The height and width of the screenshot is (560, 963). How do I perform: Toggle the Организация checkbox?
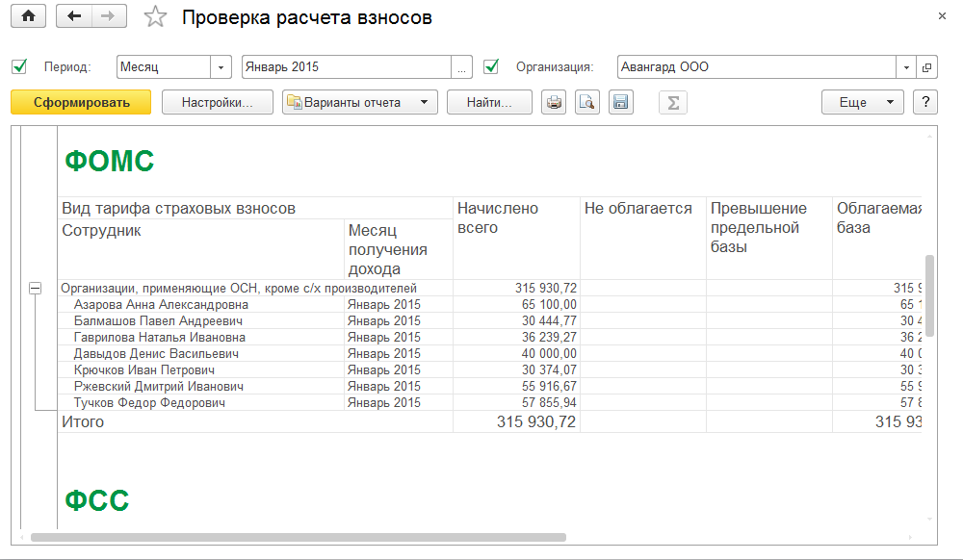(492, 67)
